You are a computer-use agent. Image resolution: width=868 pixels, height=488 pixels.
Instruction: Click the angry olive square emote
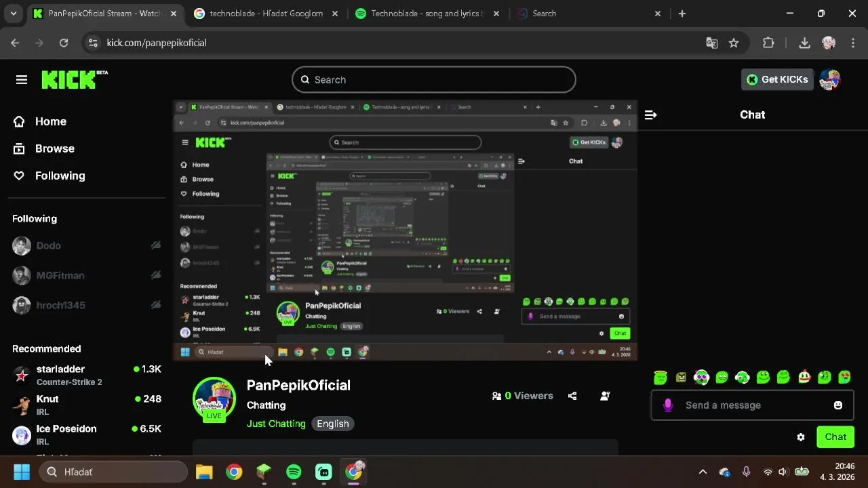click(681, 377)
